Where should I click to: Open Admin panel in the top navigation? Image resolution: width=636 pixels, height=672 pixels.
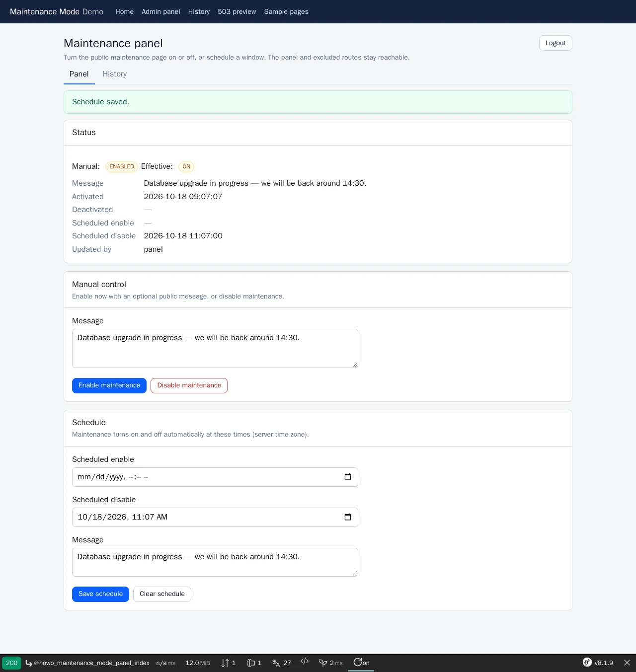[x=161, y=11]
